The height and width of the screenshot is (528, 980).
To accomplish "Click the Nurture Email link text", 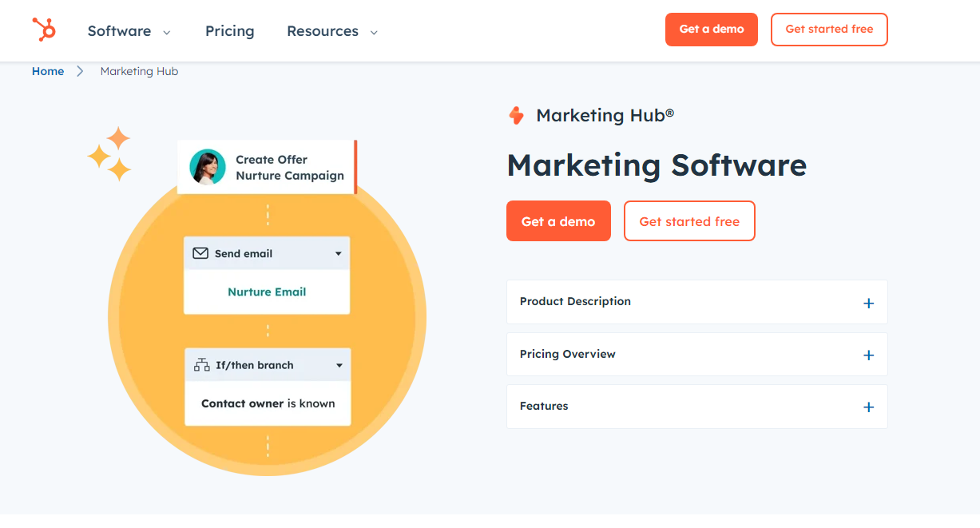I will pos(267,292).
